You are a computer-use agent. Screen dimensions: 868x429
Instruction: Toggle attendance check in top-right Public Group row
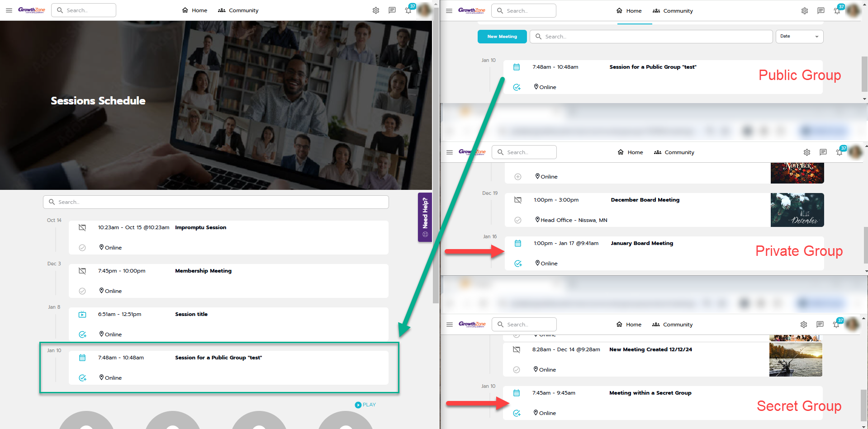[x=517, y=87]
